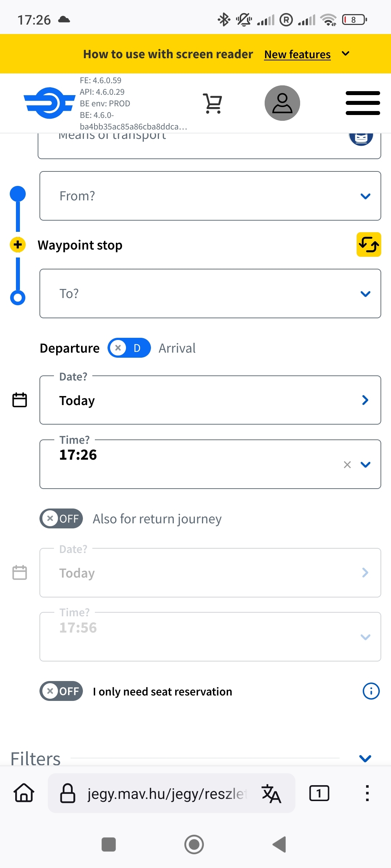Screen dimensions: 391x868
Task: Open the shopping cart
Action: 213,103
